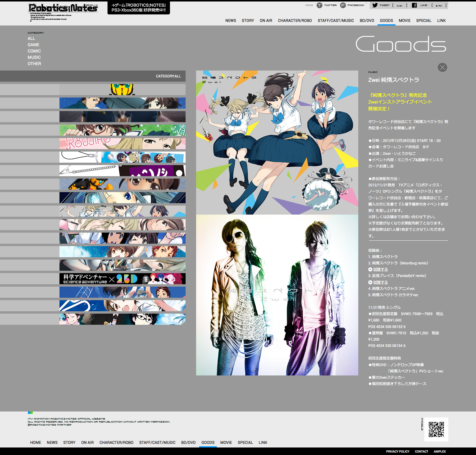Click the Robotics;Notes site logo

[x=63, y=12]
